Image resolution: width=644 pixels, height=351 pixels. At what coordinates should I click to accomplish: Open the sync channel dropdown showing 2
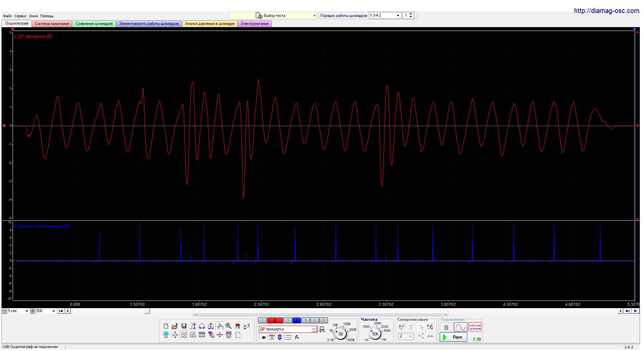coord(406,336)
